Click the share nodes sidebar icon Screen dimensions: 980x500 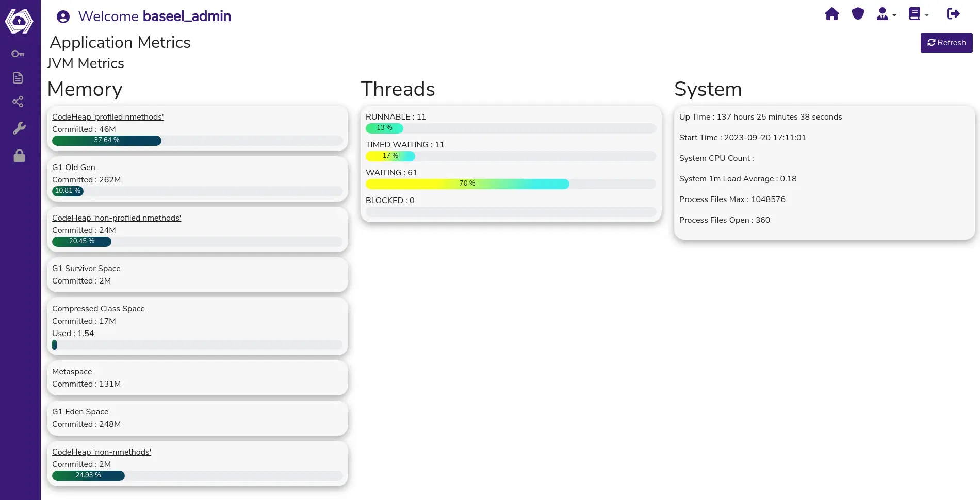pyautogui.click(x=18, y=102)
